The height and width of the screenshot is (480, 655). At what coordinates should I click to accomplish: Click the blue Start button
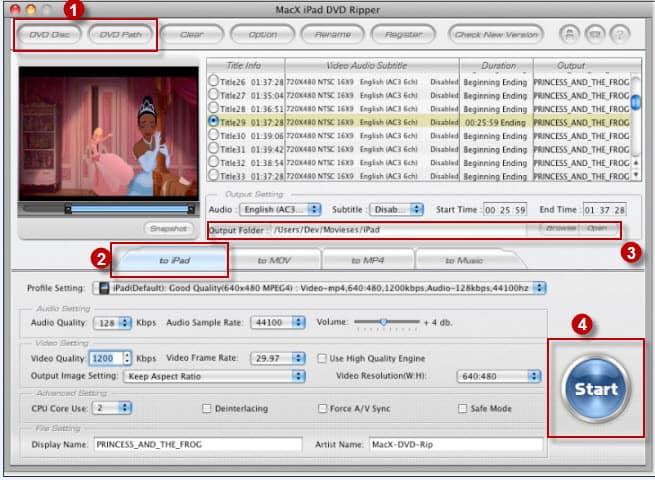[x=596, y=389]
